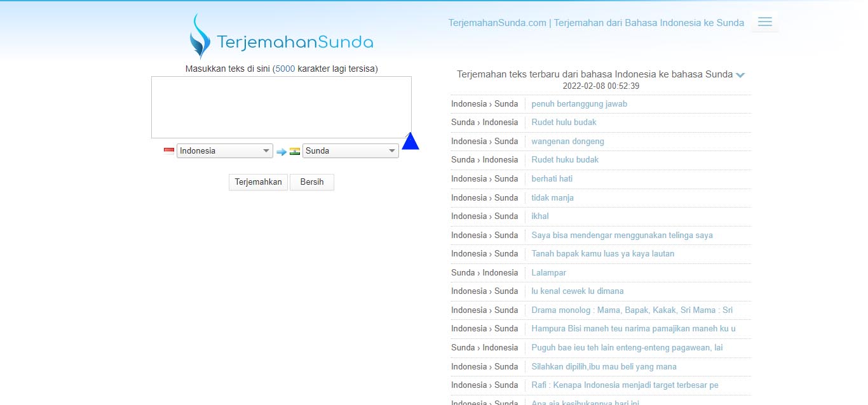This screenshot has height=405, width=868.
Task: Focus the translation text input area
Action: point(281,107)
